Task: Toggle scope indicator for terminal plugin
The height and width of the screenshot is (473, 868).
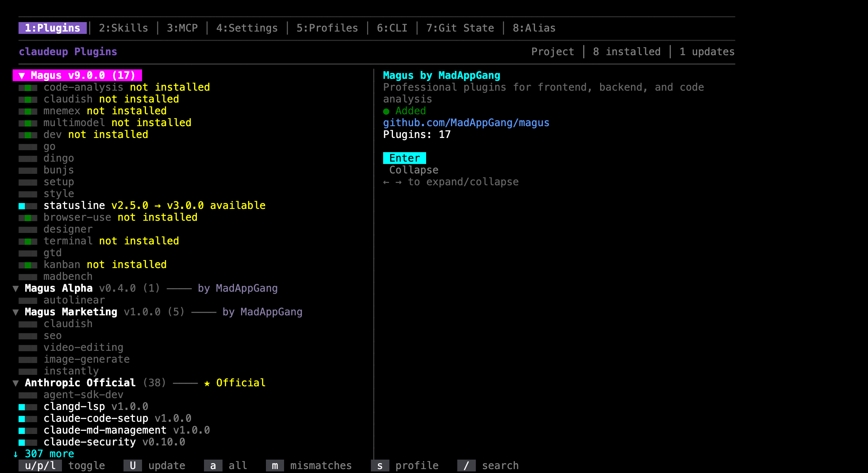Action: [28, 241]
